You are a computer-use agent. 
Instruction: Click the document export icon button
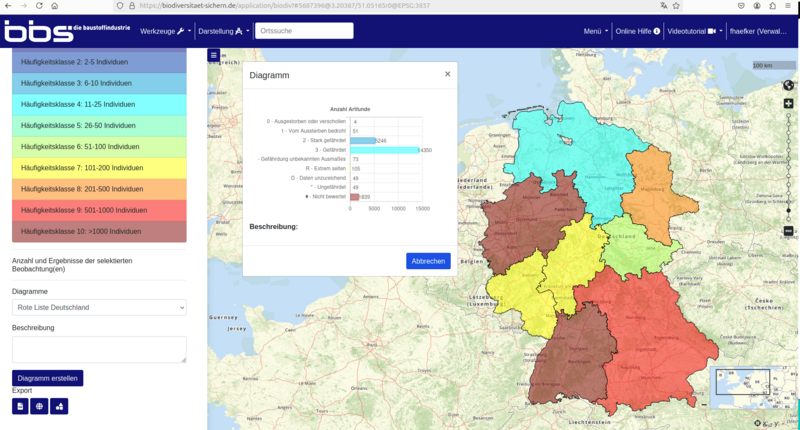(x=20, y=406)
